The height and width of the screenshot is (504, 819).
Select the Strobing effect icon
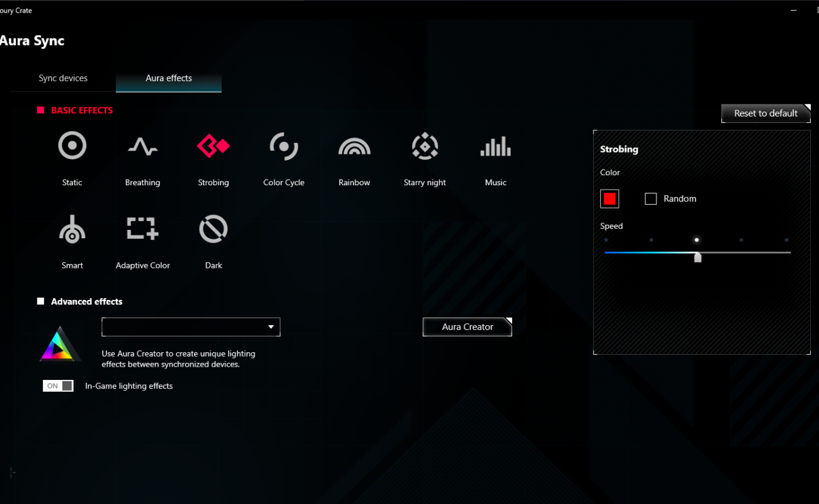[213, 146]
